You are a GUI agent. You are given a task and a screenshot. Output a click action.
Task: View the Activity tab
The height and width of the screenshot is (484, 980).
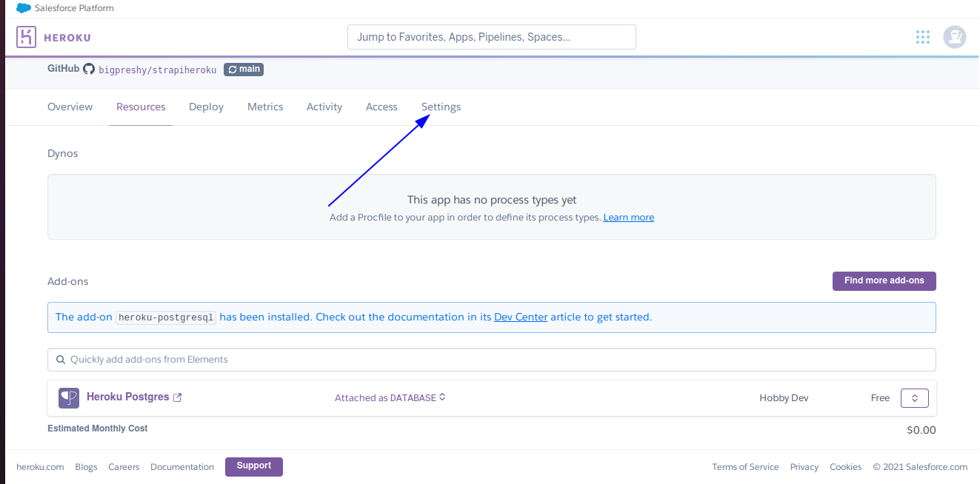pos(324,107)
